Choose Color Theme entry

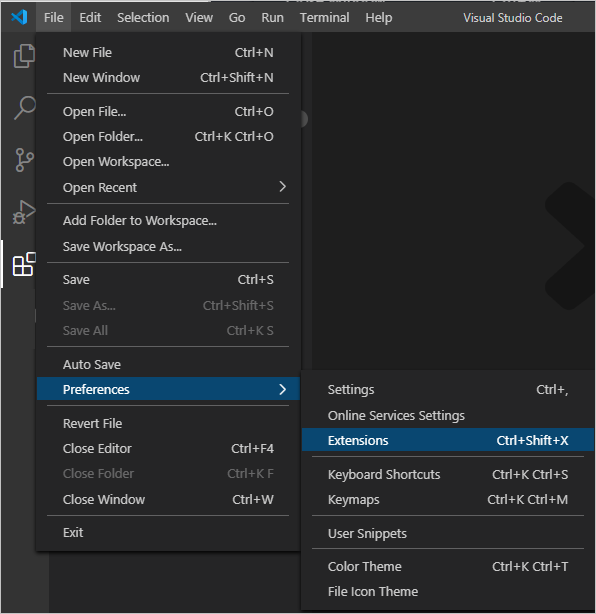448,566
